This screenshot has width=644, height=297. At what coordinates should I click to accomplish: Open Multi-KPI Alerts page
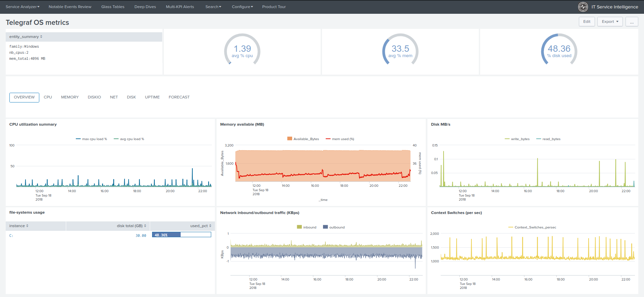[180, 7]
